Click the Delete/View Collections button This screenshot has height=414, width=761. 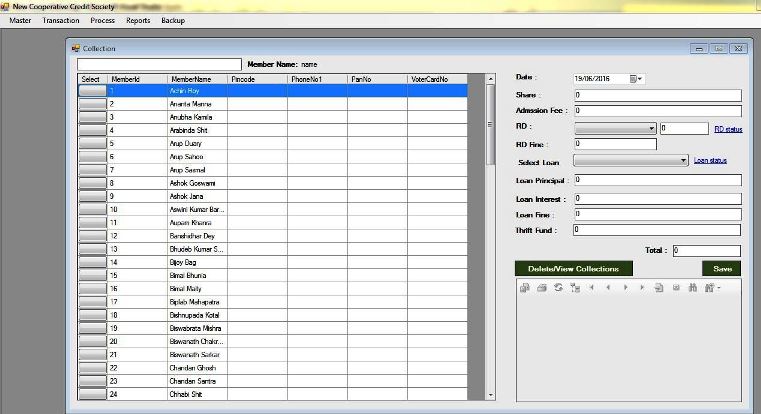tap(573, 268)
